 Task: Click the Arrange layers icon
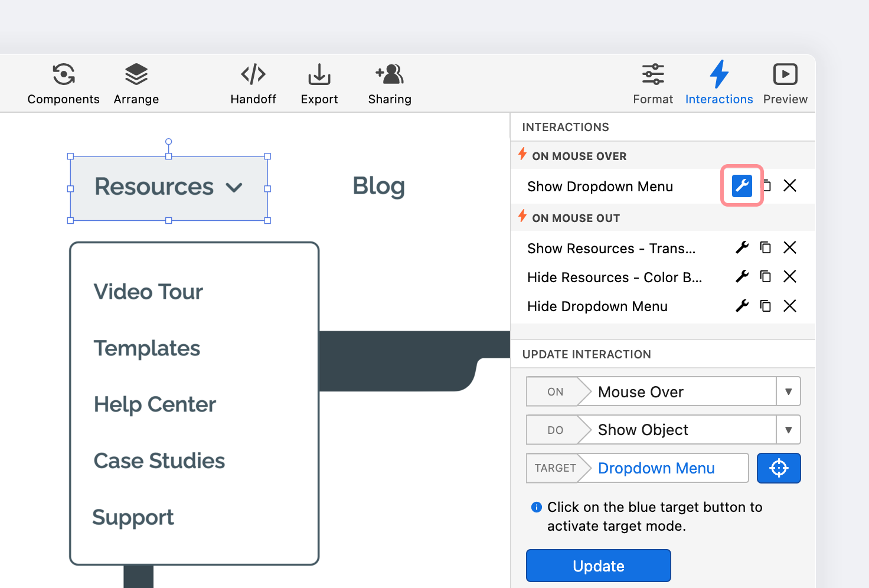coord(136,75)
